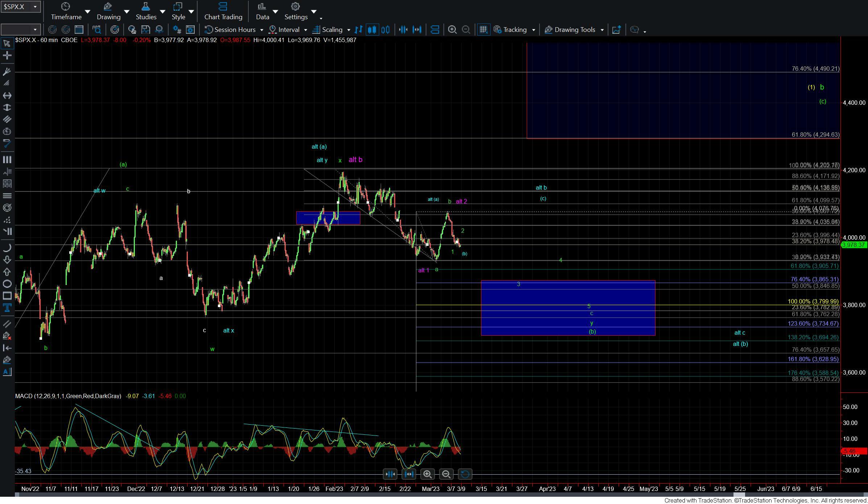Click the snap-to-left arrow-bar icon
This screenshot has height=504, width=868.
coord(7,348)
